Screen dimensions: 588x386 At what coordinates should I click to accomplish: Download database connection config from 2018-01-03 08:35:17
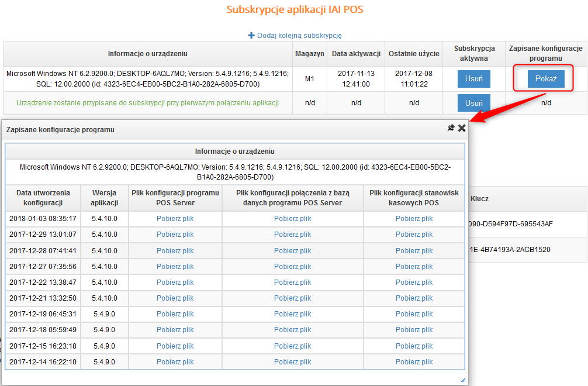292,219
